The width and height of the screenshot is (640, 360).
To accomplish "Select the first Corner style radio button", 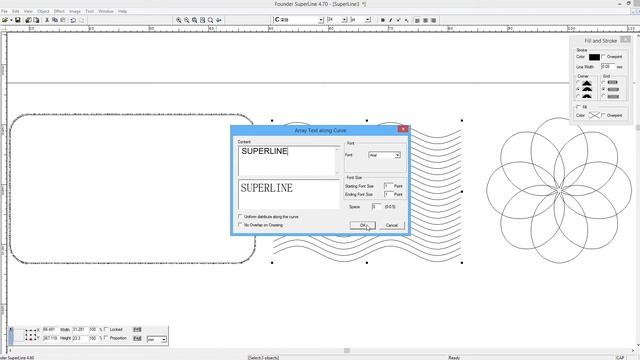I will click(x=578, y=83).
